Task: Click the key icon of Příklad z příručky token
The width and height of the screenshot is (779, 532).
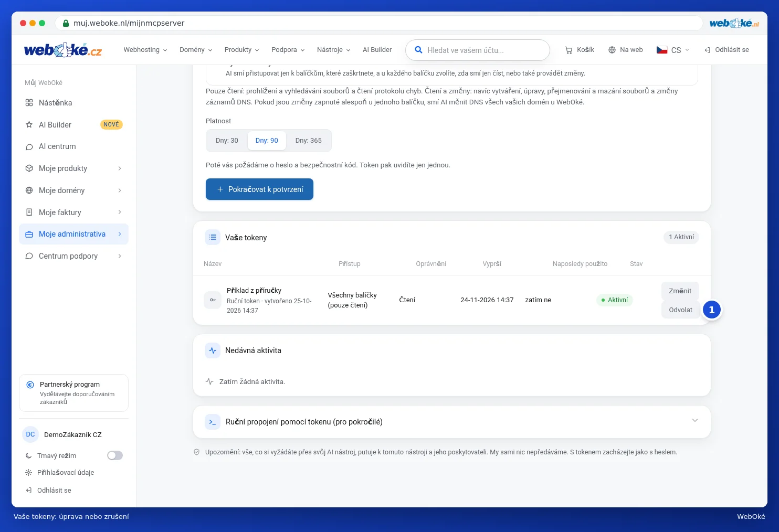Action: pos(213,300)
